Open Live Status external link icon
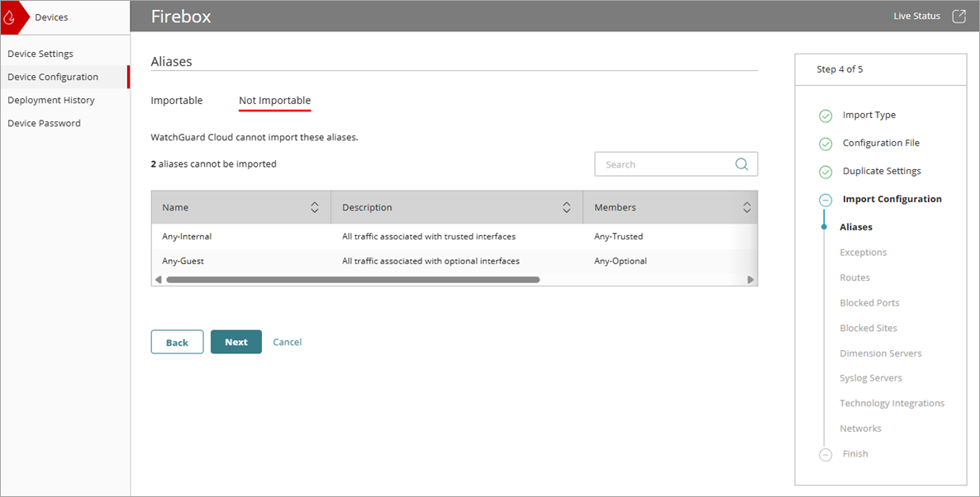The height and width of the screenshot is (497, 980). (x=959, y=17)
